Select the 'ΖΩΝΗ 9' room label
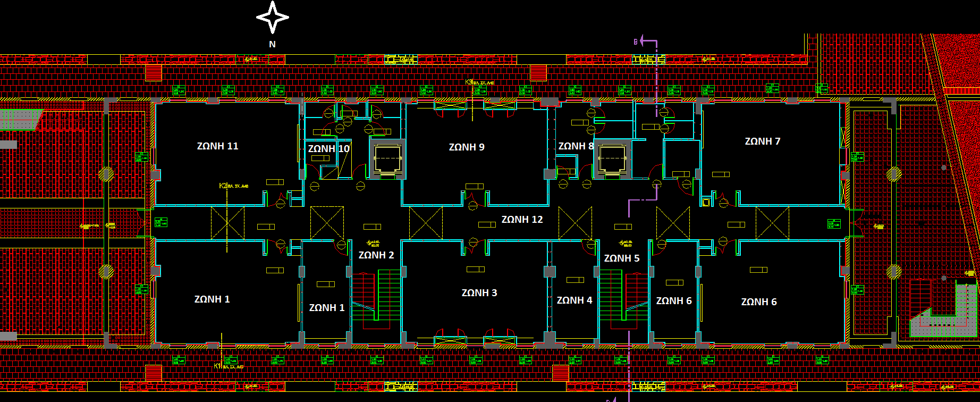The width and height of the screenshot is (980, 402). (467, 147)
